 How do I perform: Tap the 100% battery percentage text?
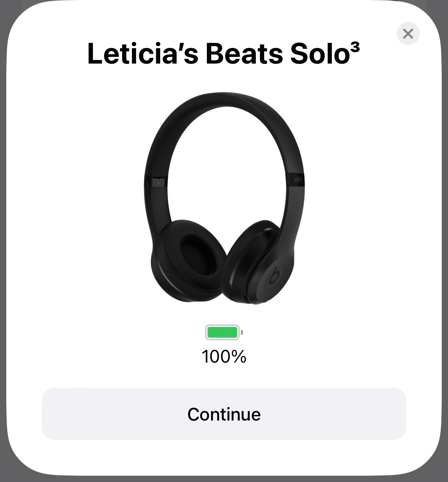pos(224,357)
